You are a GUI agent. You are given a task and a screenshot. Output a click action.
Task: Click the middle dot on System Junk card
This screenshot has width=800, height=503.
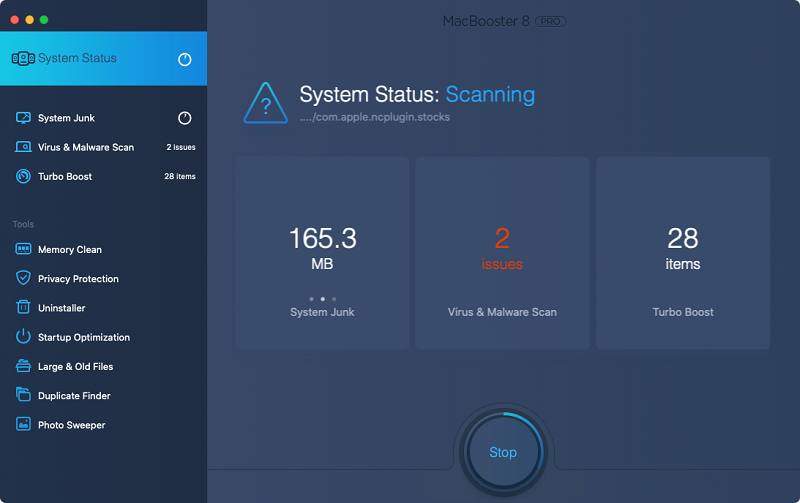point(322,299)
